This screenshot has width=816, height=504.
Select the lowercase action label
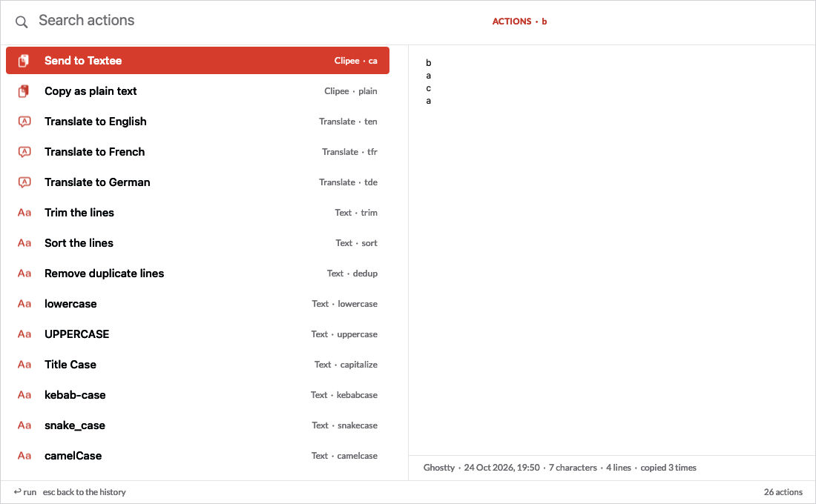tap(70, 304)
